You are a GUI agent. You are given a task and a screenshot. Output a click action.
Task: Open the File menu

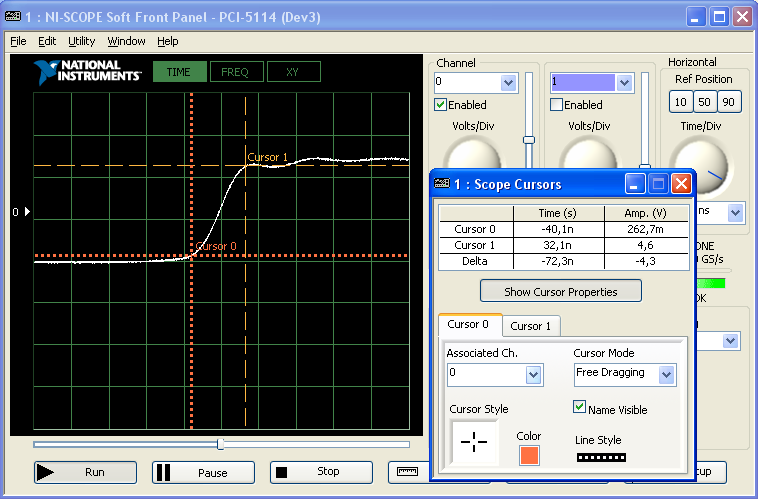(x=18, y=41)
